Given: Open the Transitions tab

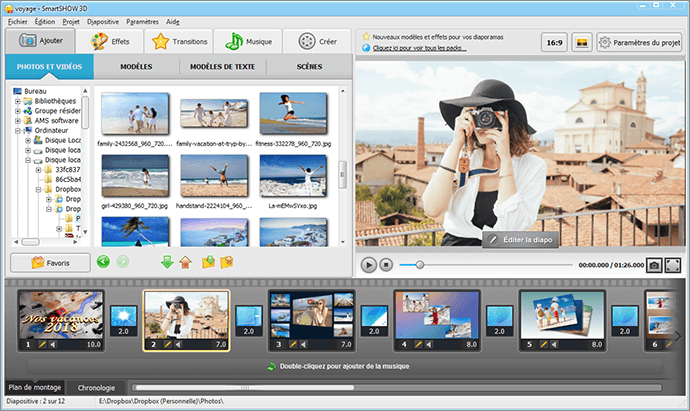Looking at the screenshot, I should pyautogui.click(x=179, y=41).
